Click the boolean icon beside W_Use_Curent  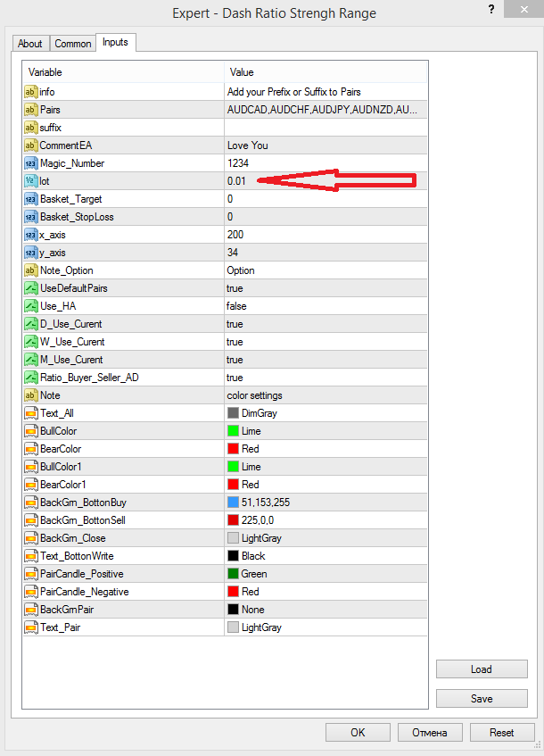point(30,342)
